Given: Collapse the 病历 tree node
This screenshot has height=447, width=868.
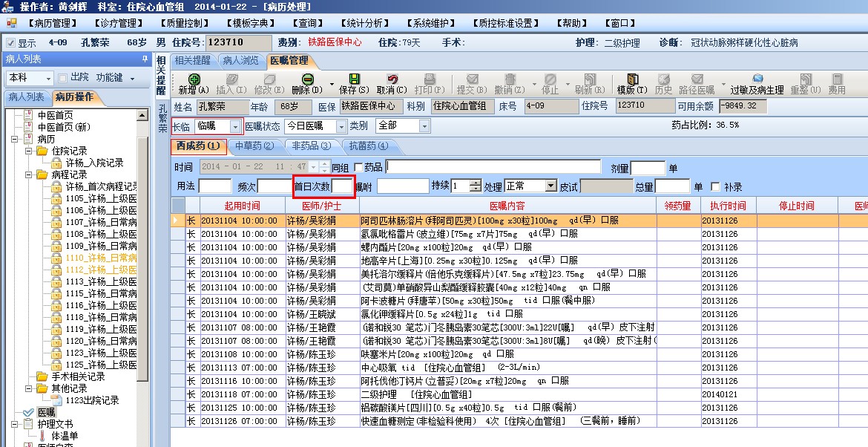Looking at the screenshot, I should click(15, 139).
